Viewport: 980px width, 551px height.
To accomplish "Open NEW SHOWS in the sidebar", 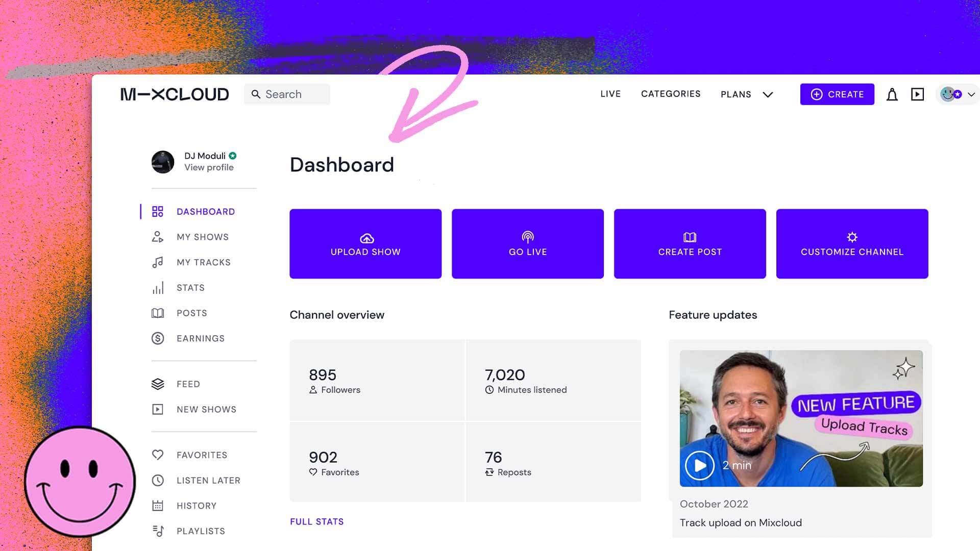I will coord(207,410).
